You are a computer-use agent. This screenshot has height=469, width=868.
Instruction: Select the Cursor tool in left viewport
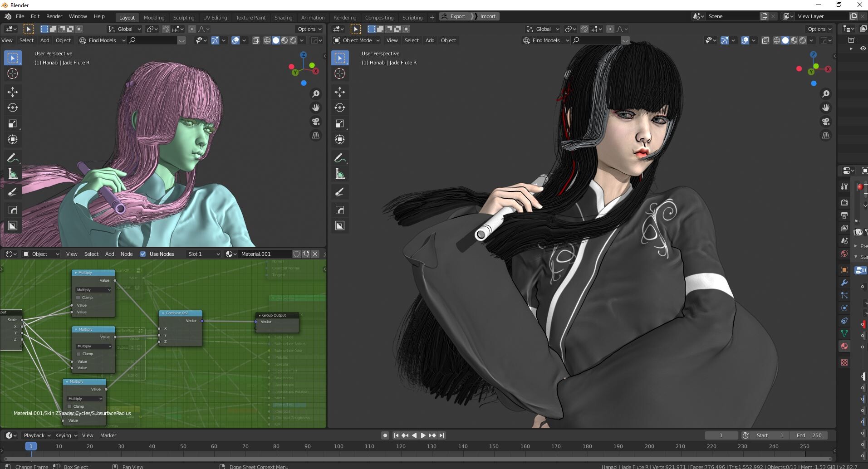[x=13, y=73]
